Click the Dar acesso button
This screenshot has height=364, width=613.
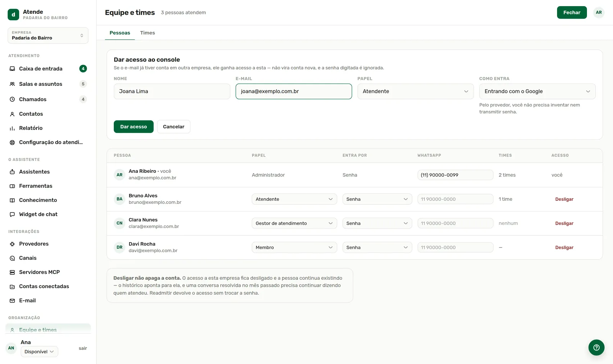134,127
